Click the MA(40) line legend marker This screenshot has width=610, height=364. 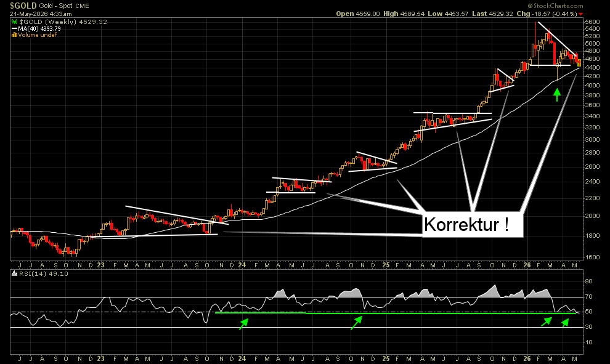(x=14, y=29)
